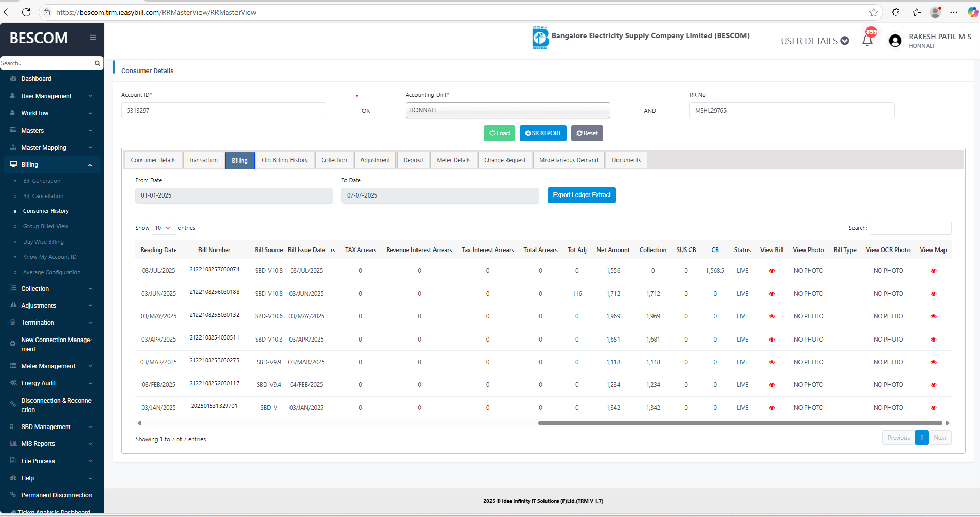Go to Next page of entries
Image resolution: width=980 pixels, height=517 pixels.
(x=940, y=438)
